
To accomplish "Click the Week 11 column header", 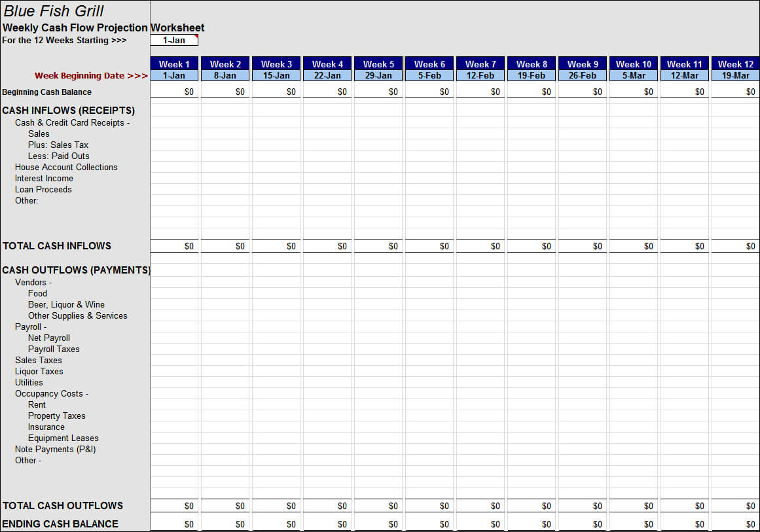I will coord(684,64).
